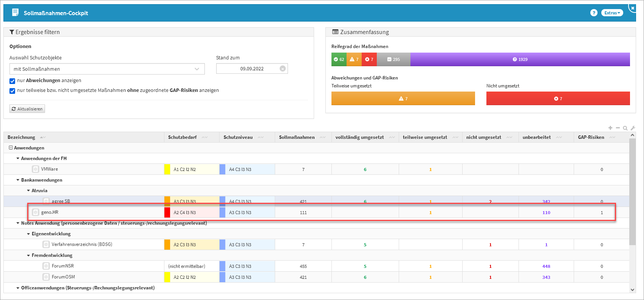Toggle the 'ohne zugeordnete GAP-Risiken' checkbox
Screen dimensions: 644x300
[x=12, y=91]
